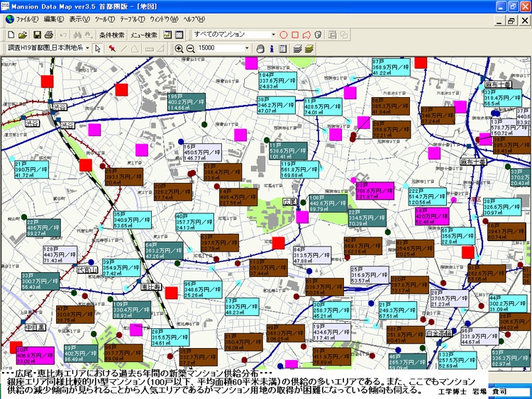The height and width of the screenshot is (399, 532).
Task: Toggle the red pushpin tool
Action: [x=111, y=48]
